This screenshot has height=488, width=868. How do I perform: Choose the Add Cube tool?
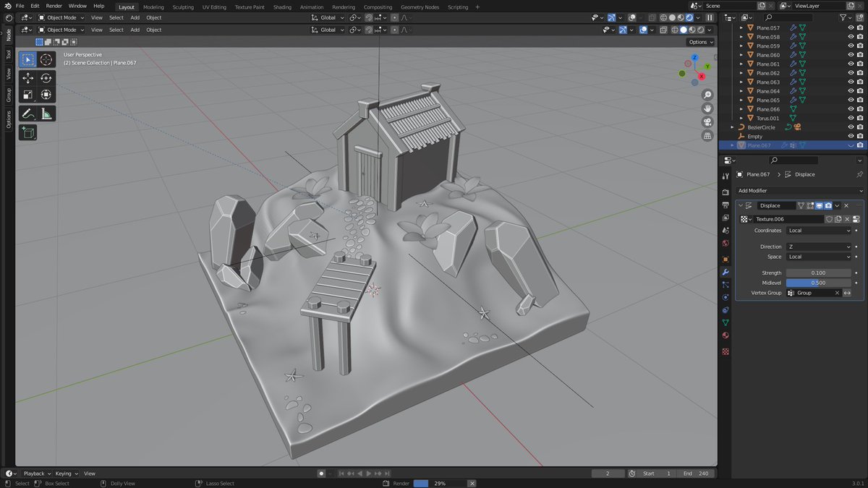coord(27,132)
